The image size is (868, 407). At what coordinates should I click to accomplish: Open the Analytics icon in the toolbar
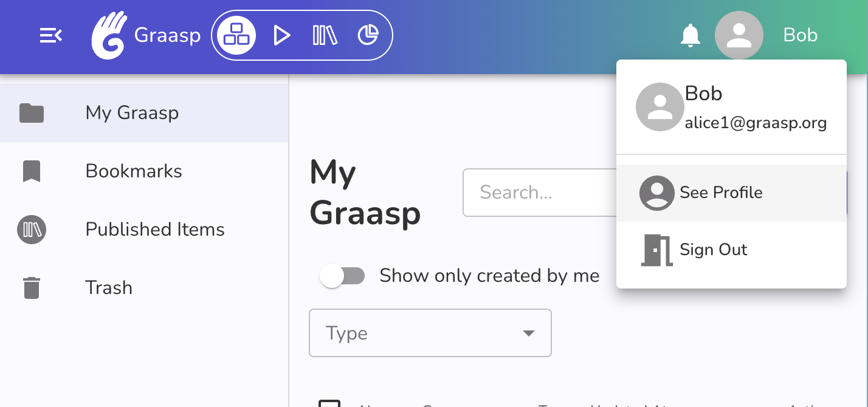point(369,35)
